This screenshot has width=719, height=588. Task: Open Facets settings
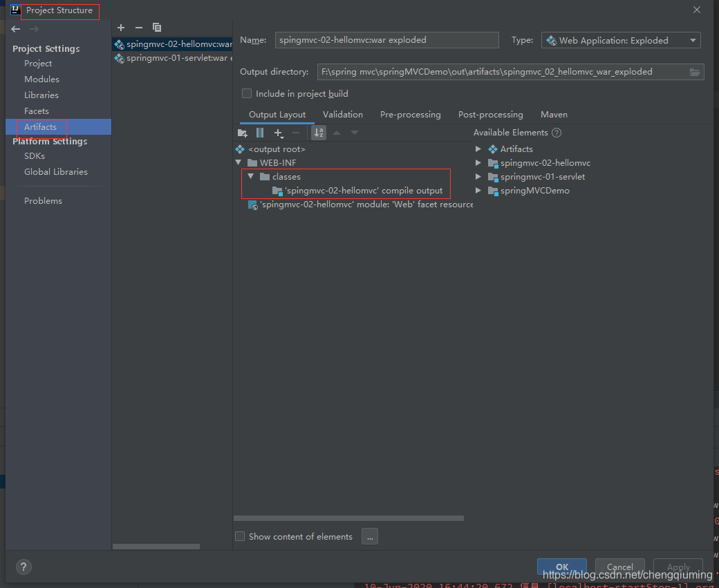click(36, 111)
